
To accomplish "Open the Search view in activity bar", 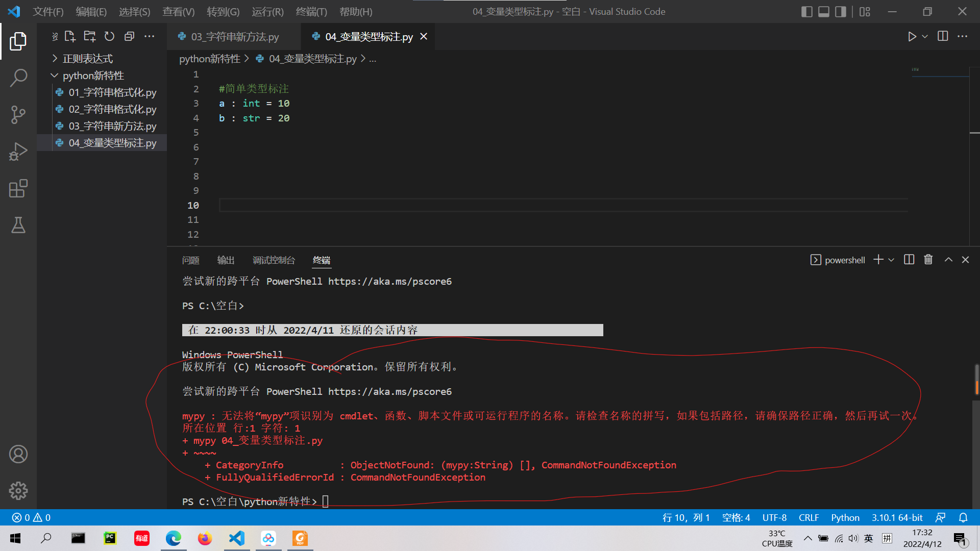I will pos(18,78).
